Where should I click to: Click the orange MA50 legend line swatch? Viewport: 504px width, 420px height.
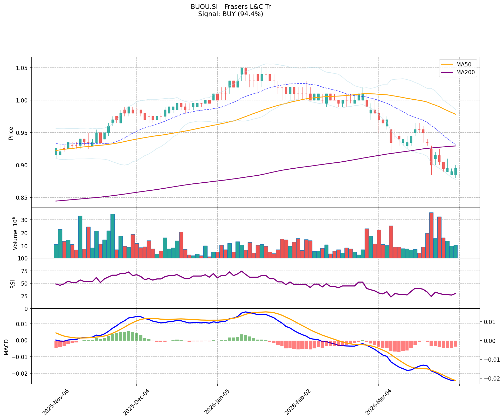[447, 64]
